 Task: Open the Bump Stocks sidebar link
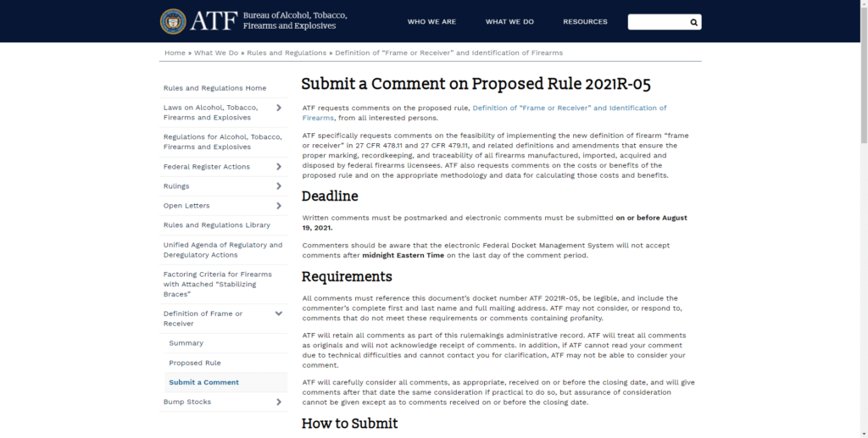[x=187, y=402]
